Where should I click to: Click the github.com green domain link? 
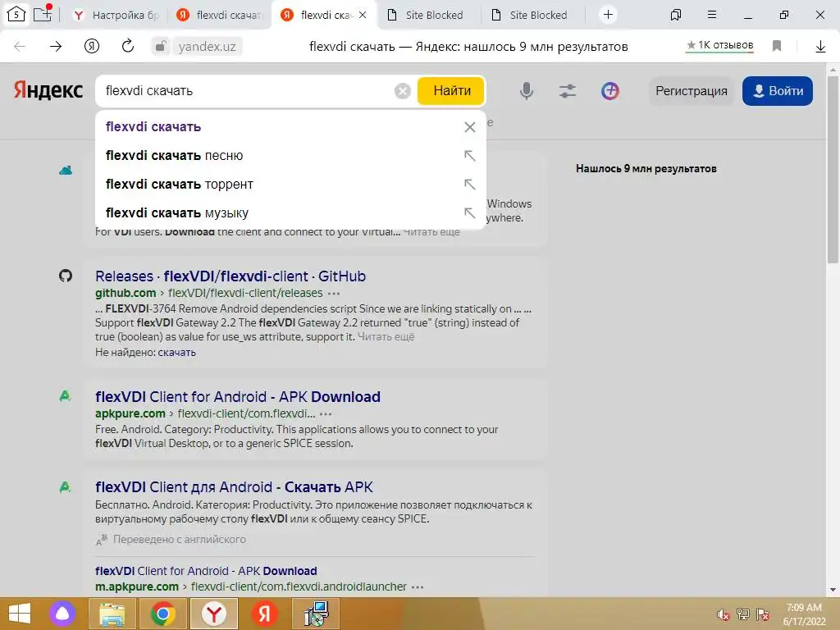coord(126,293)
